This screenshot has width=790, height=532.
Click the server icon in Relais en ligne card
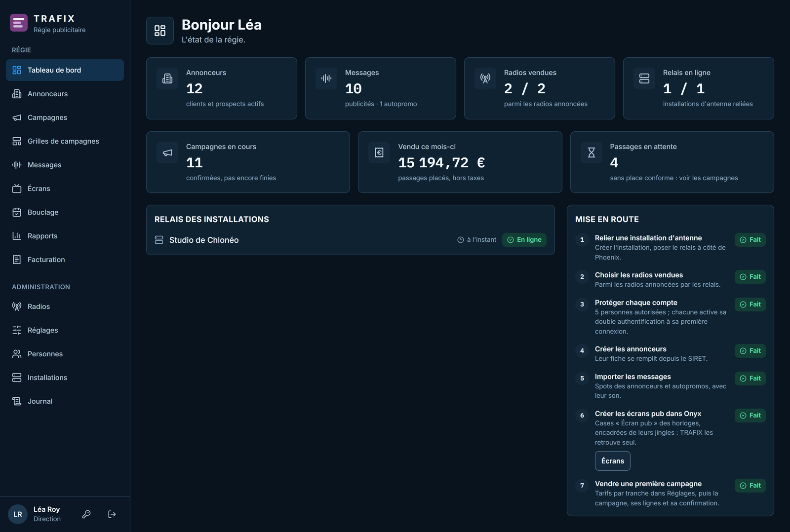click(x=644, y=78)
